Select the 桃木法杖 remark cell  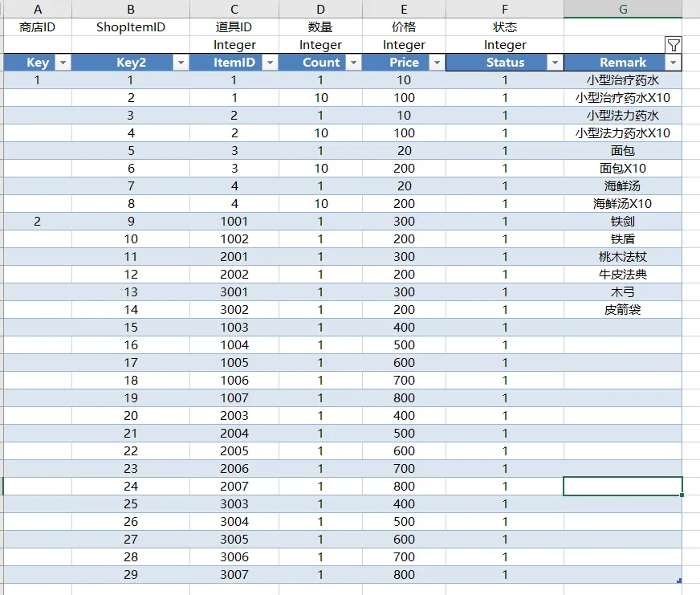point(623,257)
